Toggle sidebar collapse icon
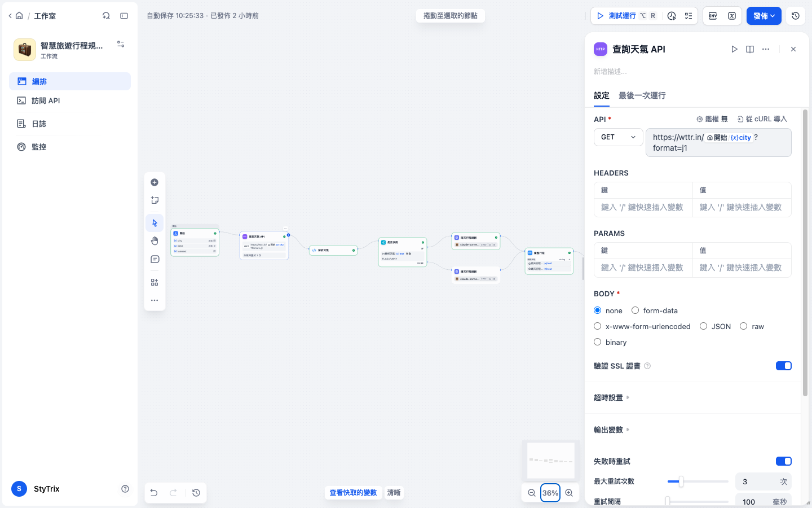The image size is (812, 508). pyautogui.click(x=124, y=16)
